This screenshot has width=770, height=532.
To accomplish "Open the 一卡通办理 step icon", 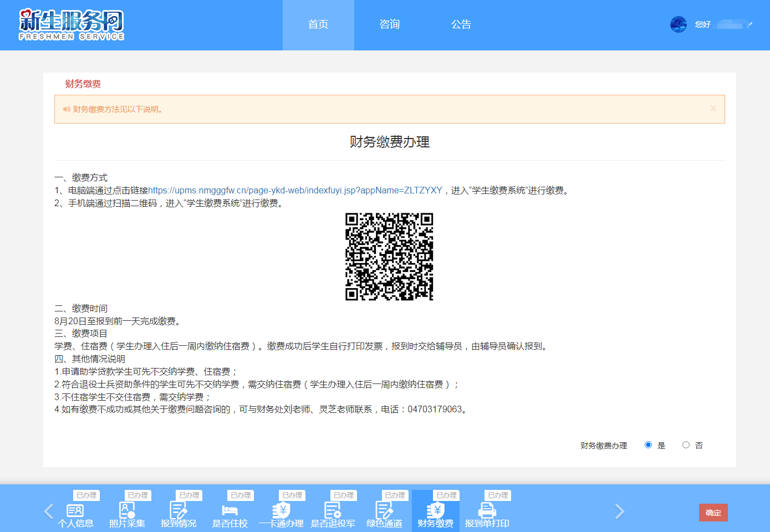I will click(x=281, y=510).
